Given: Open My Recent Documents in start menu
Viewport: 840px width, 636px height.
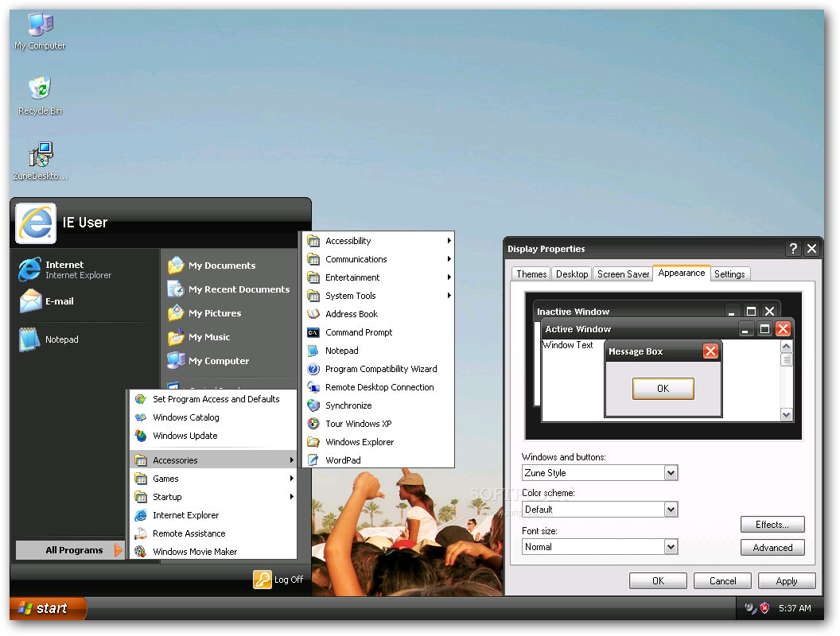Looking at the screenshot, I should [x=229, y=289].
